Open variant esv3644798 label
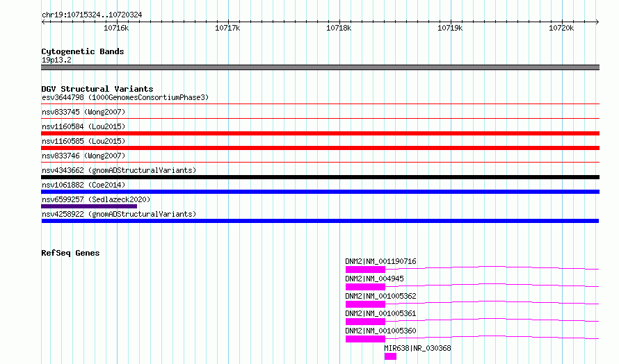 click(x=125, y=97)
